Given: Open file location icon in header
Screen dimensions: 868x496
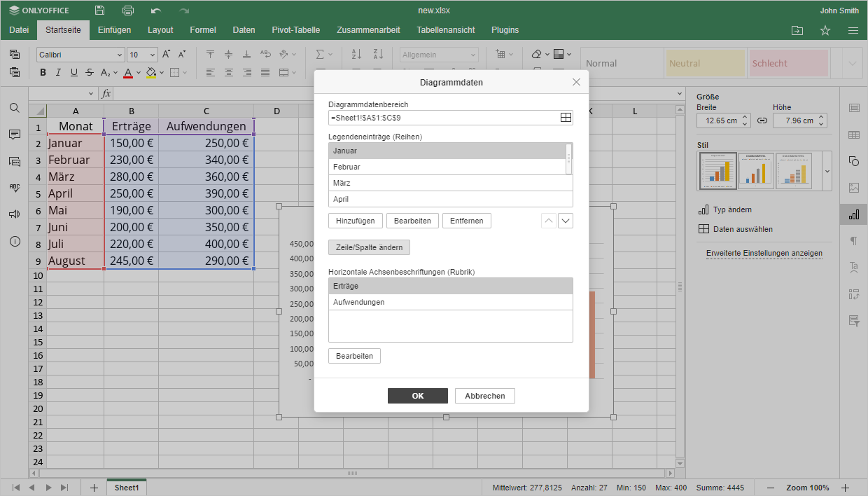Looking at the screenshot, I should tap(797, 30).
